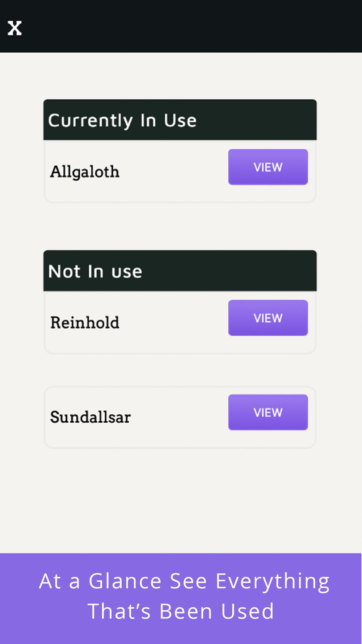The image size is (362, 644).
Task: Click the 'That's Been Used' caption line
Action: tap(181, 611)
